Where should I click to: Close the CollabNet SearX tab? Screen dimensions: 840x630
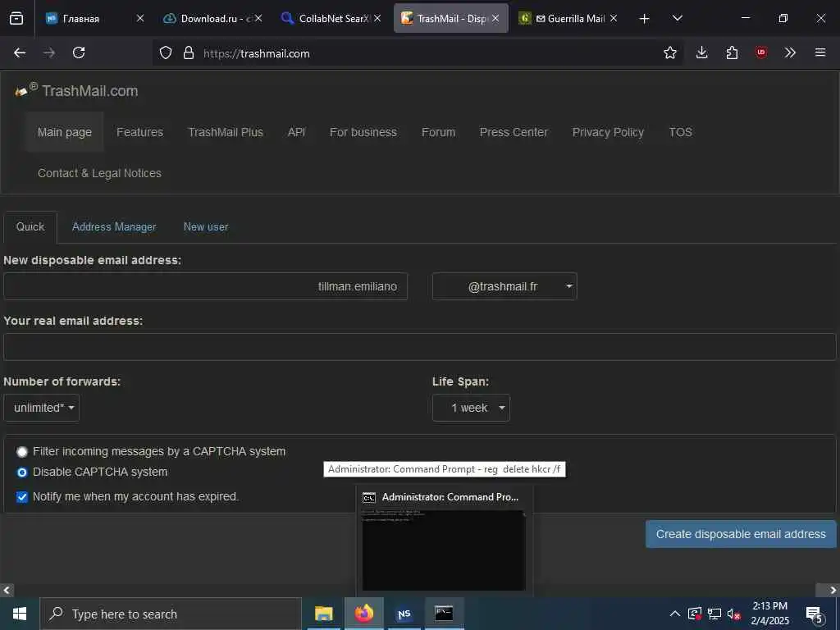(377, 18)
